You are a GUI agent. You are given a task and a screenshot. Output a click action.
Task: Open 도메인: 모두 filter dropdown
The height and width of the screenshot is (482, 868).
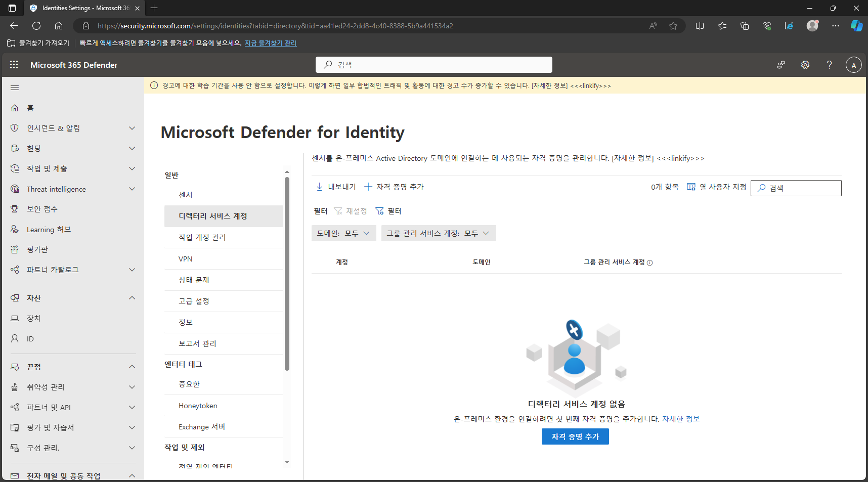pos(344,233)
